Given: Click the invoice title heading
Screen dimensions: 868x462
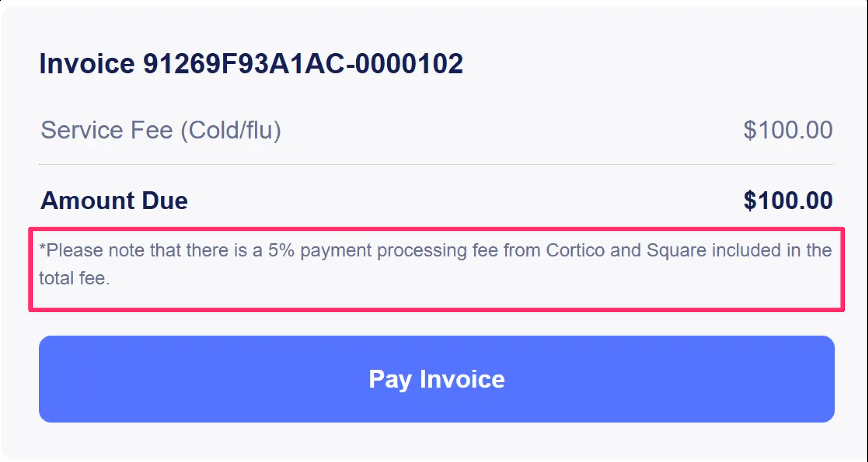Looking at the screenshot, I should [x=251, y=64].
